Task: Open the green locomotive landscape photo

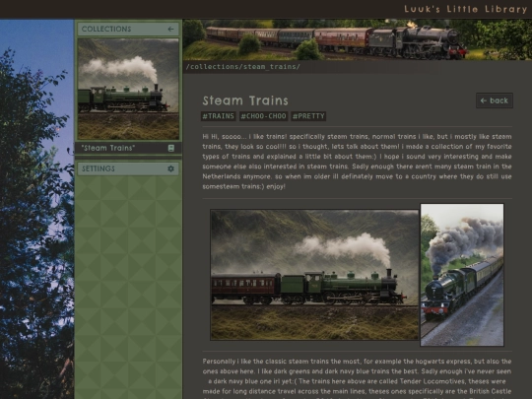Action: coord(314,275)
